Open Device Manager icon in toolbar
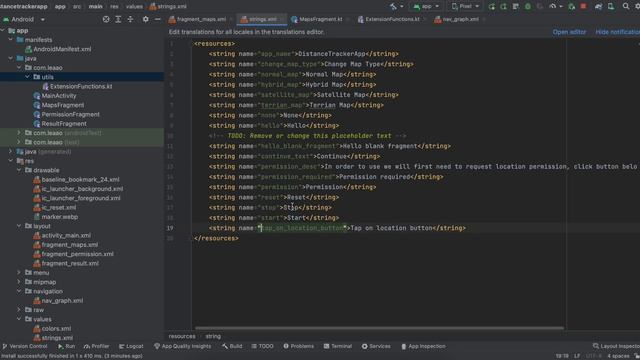 [611, 7]
